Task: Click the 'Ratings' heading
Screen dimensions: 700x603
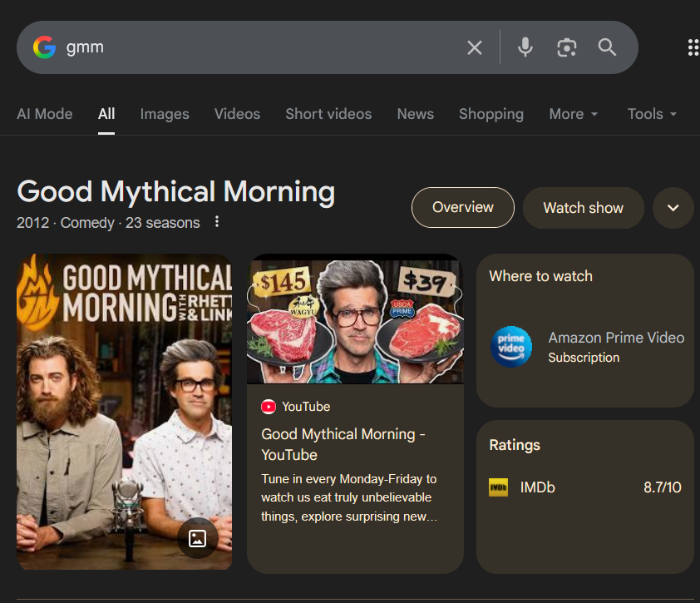Action: pyautogui.click(x=515, y=445)
